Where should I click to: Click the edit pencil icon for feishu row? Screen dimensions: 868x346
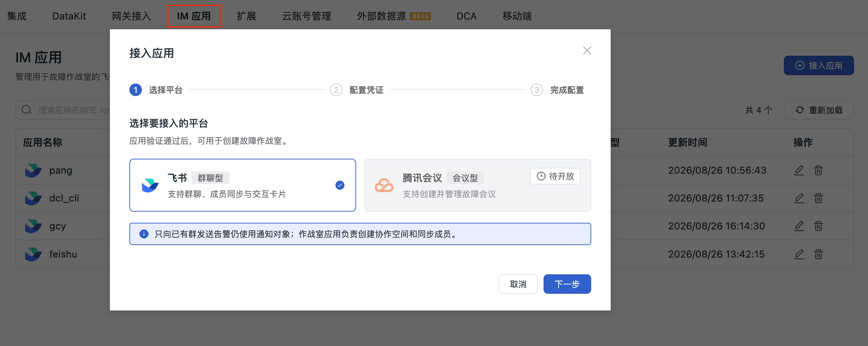coord(799,254)
